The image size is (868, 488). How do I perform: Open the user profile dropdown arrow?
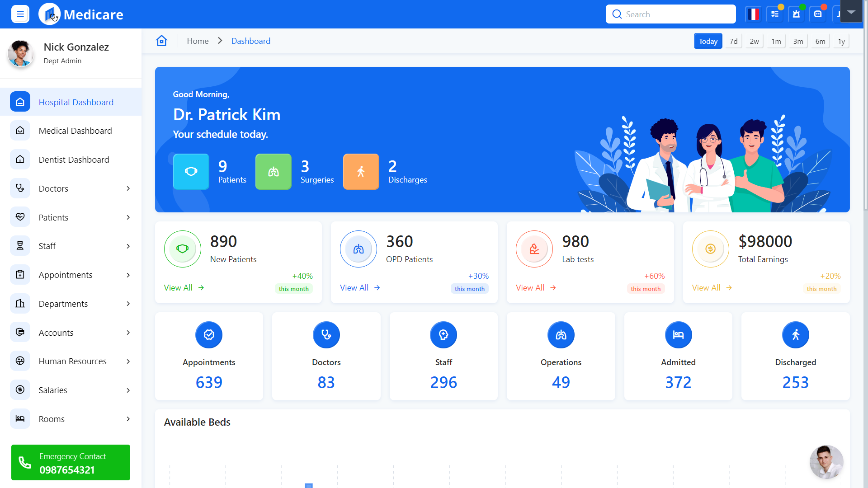pos(851,12)
